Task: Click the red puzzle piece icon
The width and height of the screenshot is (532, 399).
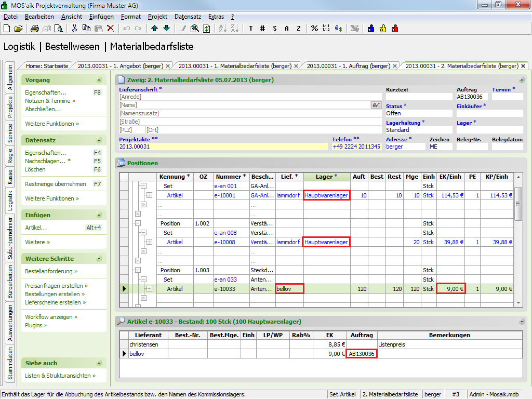Action: (x=395, y=29)
